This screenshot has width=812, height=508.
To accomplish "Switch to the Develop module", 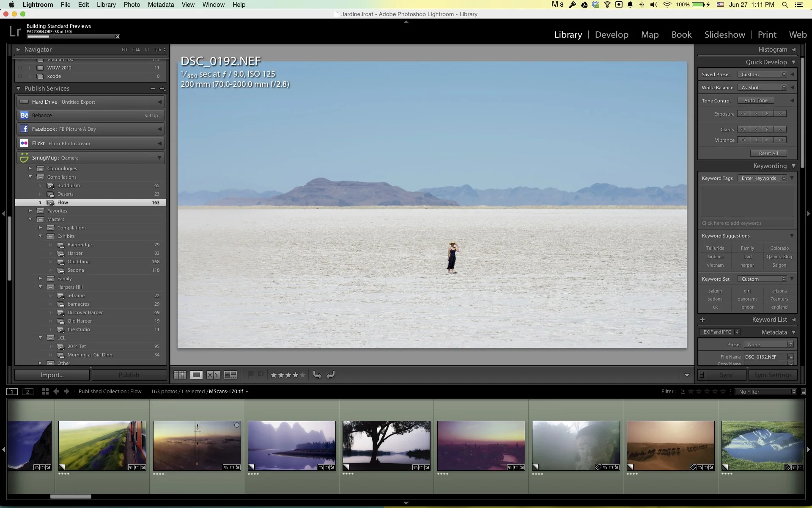I will [611, 35].
